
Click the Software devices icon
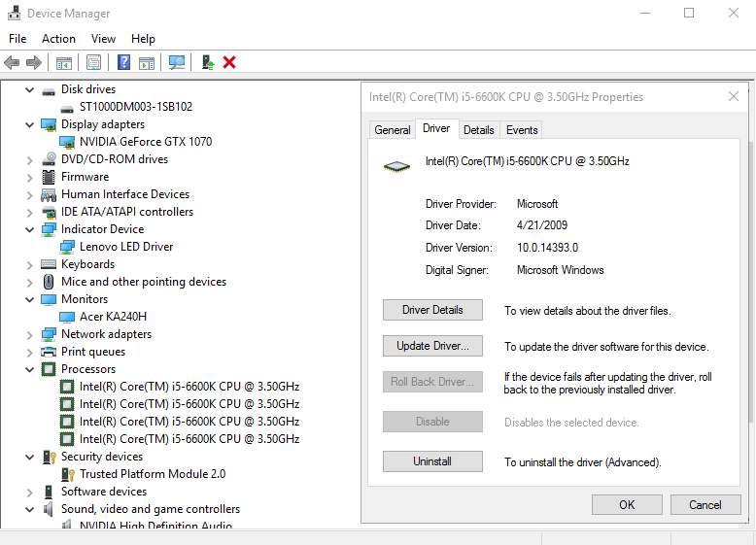pyautogui.click(x=49, y=492)
